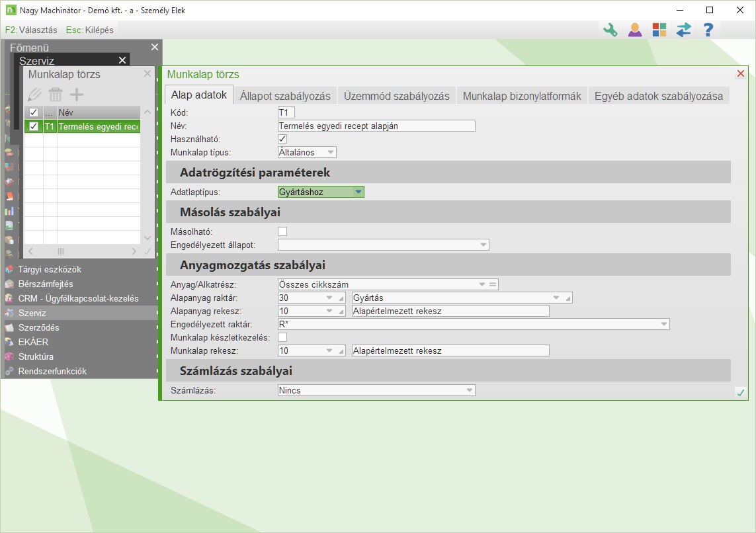Tick the Munkalap készletkezelés checkbox

[282, 337]
